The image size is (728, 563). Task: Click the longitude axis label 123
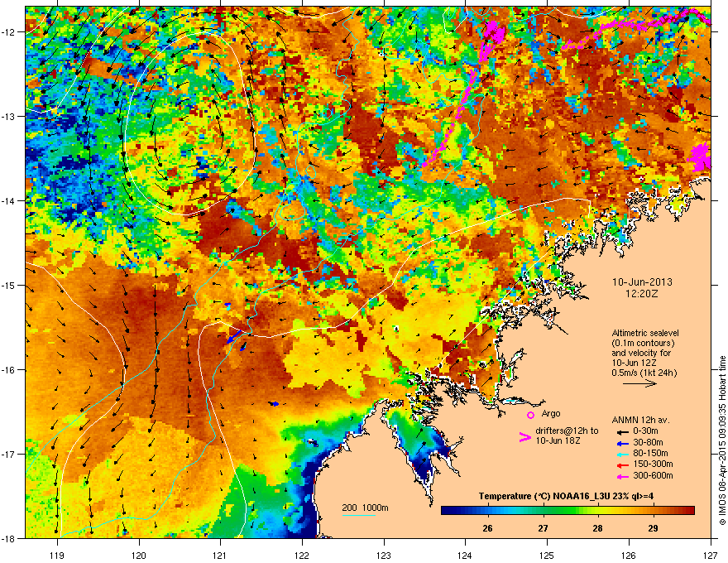click(x=384, y=555)
